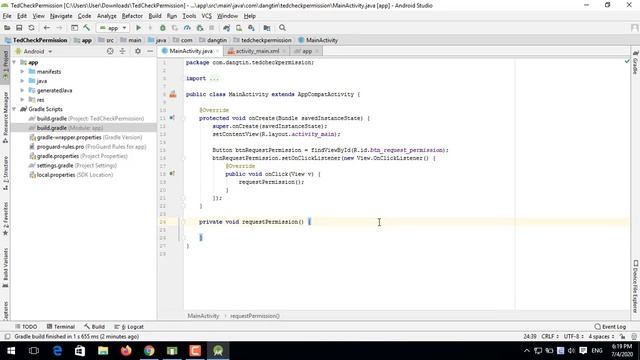Switch to the app editor tab
The width and height of the screenshot is (640, 360).
[x=306, y=51]
